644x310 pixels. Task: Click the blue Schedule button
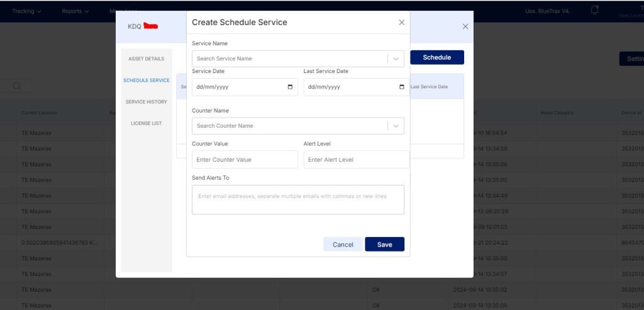click(437, 57)
